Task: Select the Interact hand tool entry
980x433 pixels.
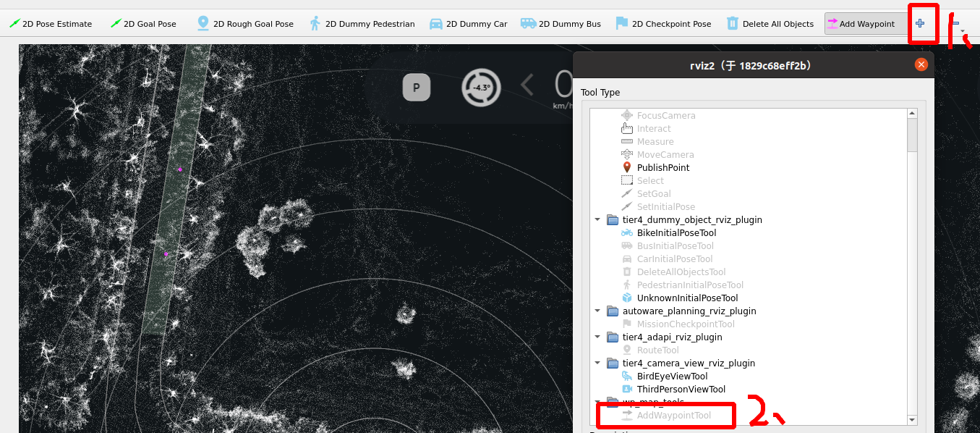Action: 646,129
